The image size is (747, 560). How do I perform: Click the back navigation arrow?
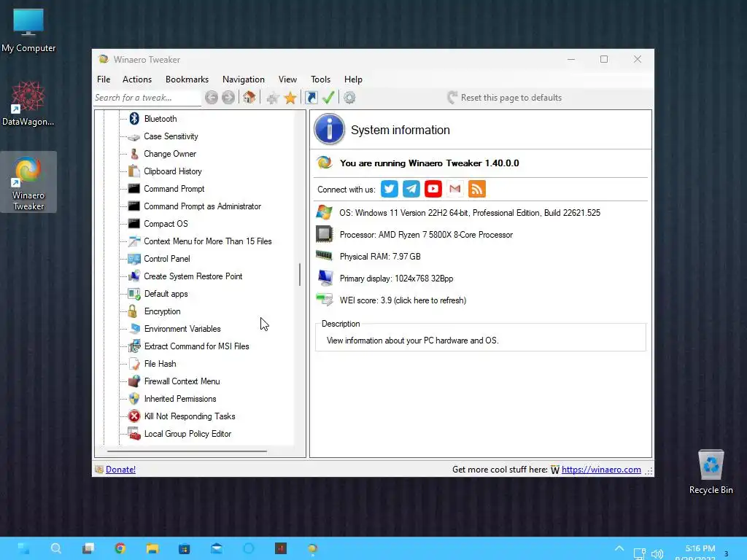(212, 98)
